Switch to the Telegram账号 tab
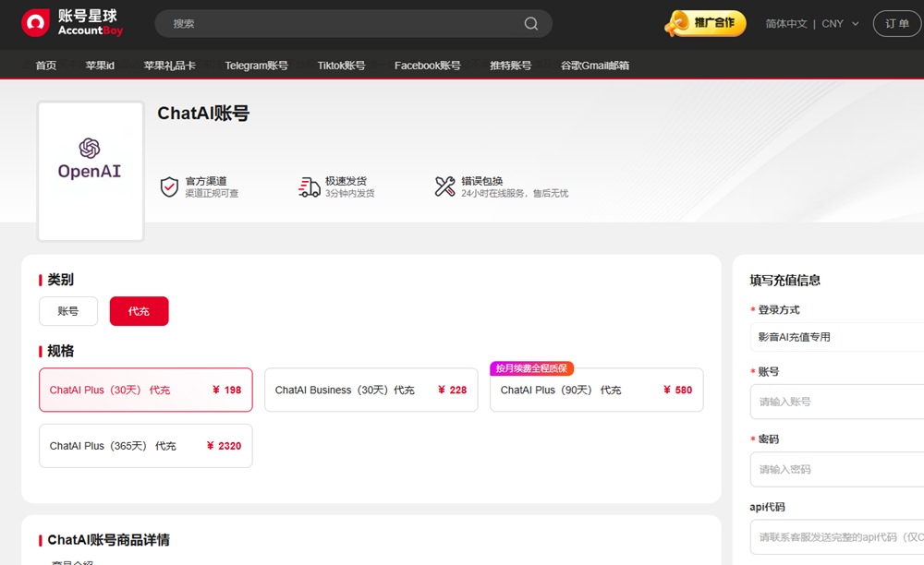The width and height of the screenshot is (924, 565). click(x=256, y=66)
